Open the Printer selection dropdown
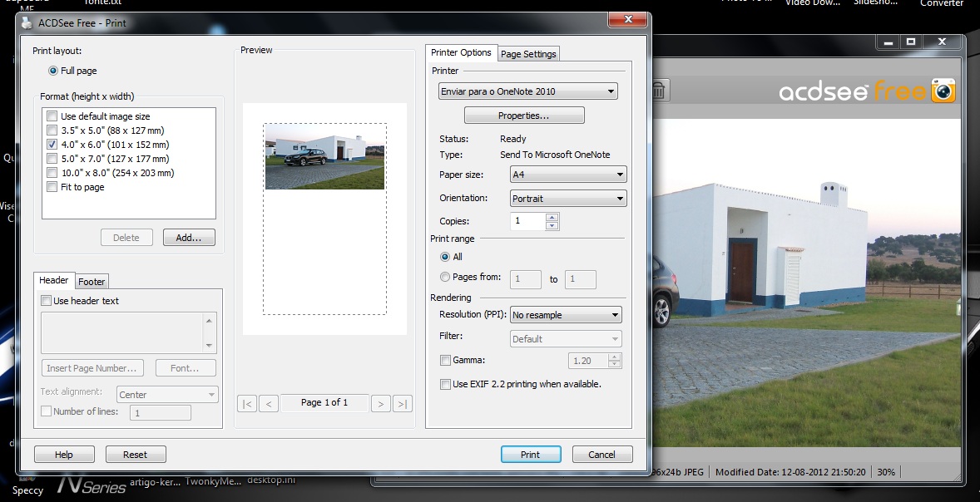 528,91
